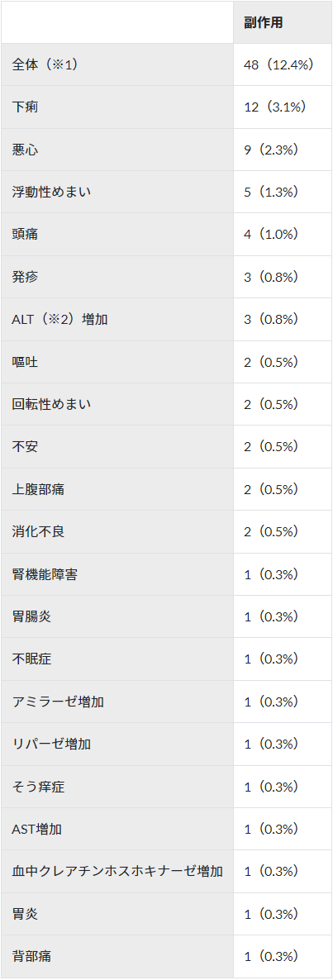Click the 腎機能障害 row label
This screenshot has height=980, width=333.
coord(45,574)
